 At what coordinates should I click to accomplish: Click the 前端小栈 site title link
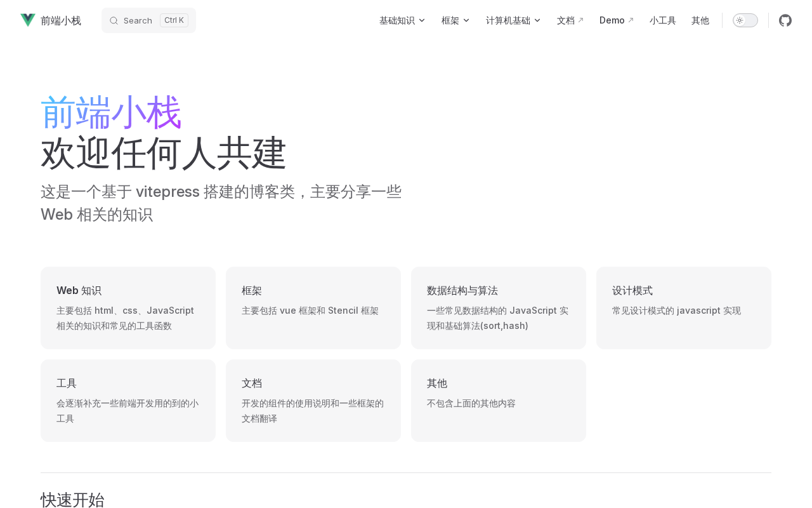tap(61, 20)
